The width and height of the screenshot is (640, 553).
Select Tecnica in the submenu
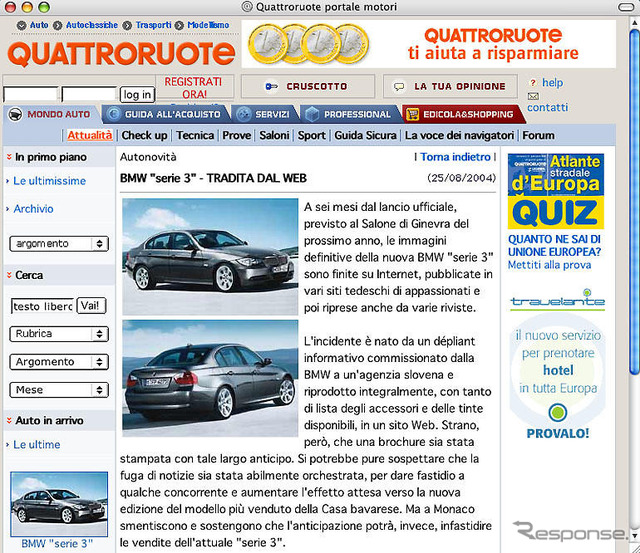195,135
